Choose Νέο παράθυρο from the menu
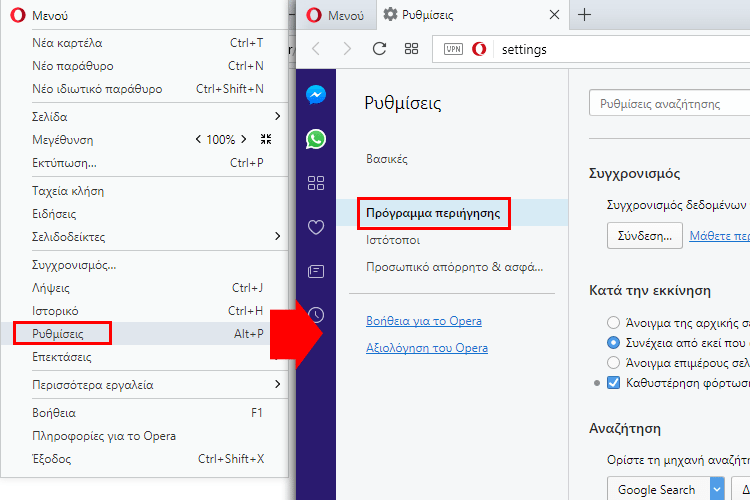This screenshot has height=500, width=750. pyautogui.click(x=144, y=66)
